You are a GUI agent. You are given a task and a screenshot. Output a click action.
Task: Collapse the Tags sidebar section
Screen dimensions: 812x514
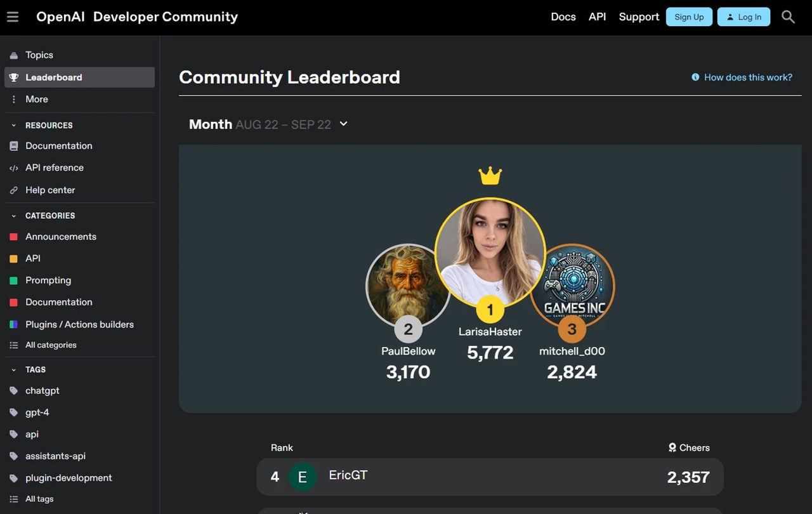pyautogui.click(x=14, y=369)
